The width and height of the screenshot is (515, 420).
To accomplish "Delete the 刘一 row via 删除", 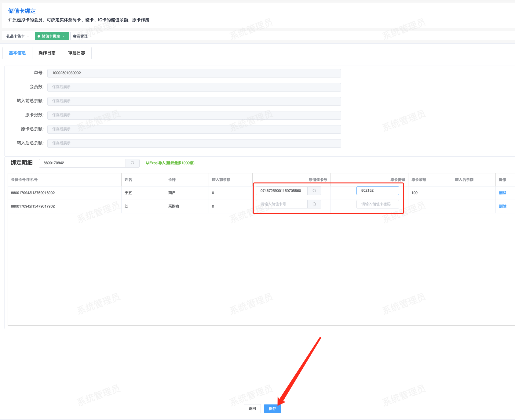I will (x=502, y=206).
